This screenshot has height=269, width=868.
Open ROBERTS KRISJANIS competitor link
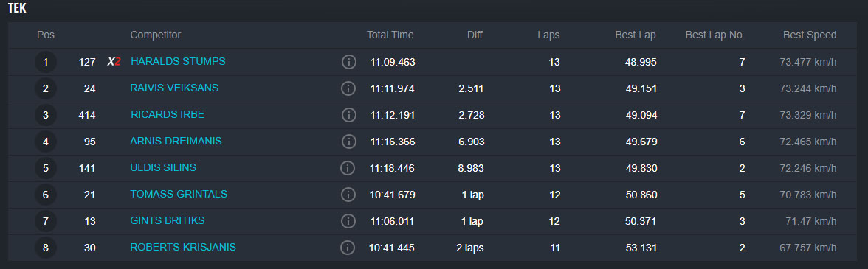(183, 247)
